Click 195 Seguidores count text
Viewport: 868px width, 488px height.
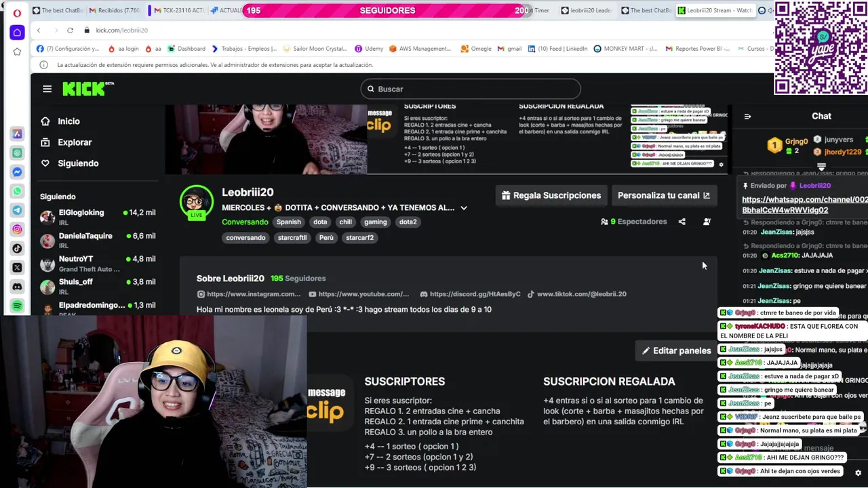[x=298, y=279]
